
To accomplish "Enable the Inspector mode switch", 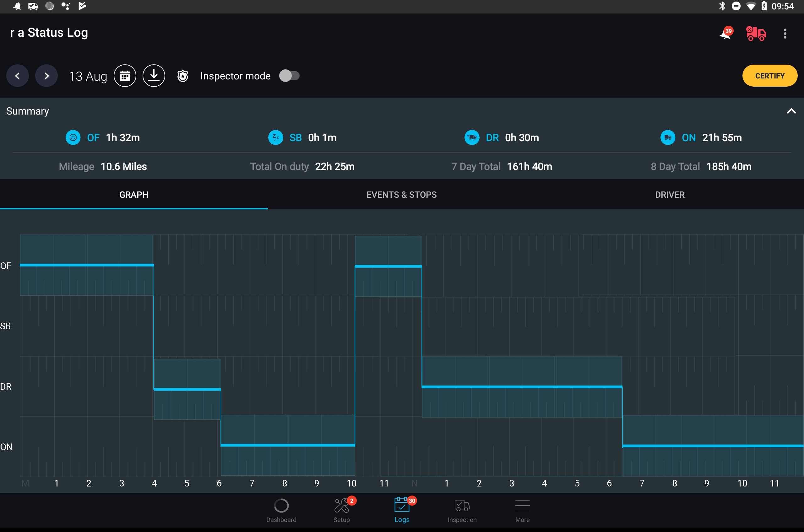I will 289,76.
